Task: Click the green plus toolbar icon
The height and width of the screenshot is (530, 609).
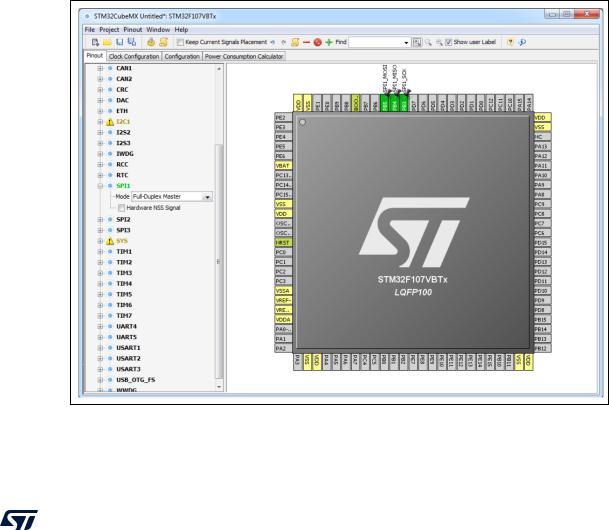Action: point(329,42)
